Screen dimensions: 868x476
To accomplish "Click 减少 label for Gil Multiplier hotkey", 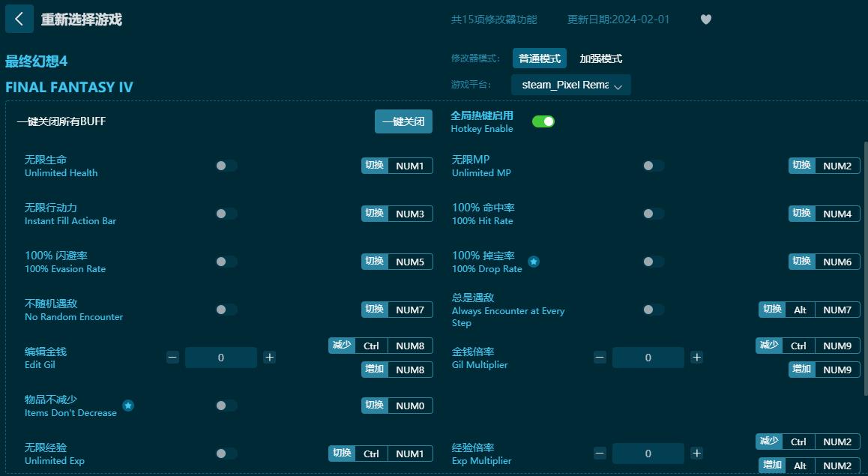I will 769,346.
